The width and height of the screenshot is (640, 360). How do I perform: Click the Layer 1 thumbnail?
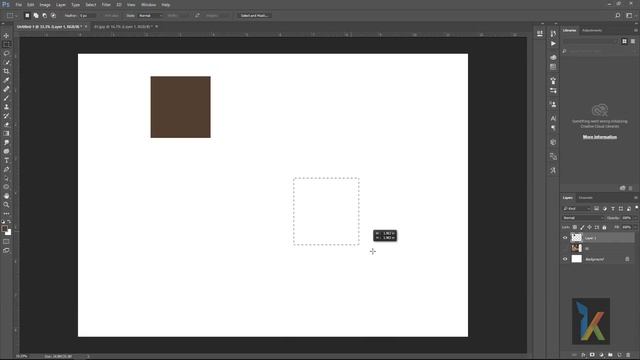(576, 238)
